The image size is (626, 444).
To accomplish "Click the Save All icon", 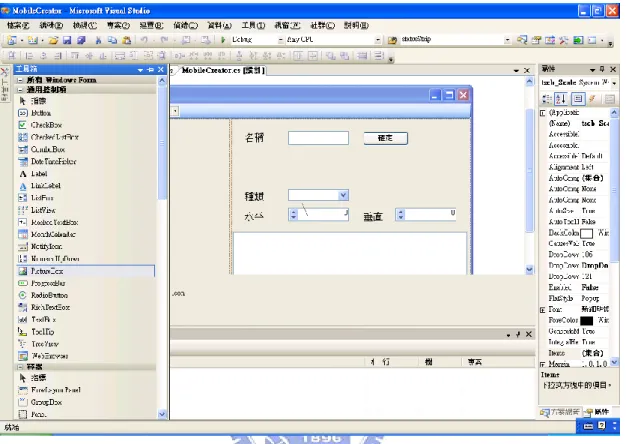I will pos(81,40).
